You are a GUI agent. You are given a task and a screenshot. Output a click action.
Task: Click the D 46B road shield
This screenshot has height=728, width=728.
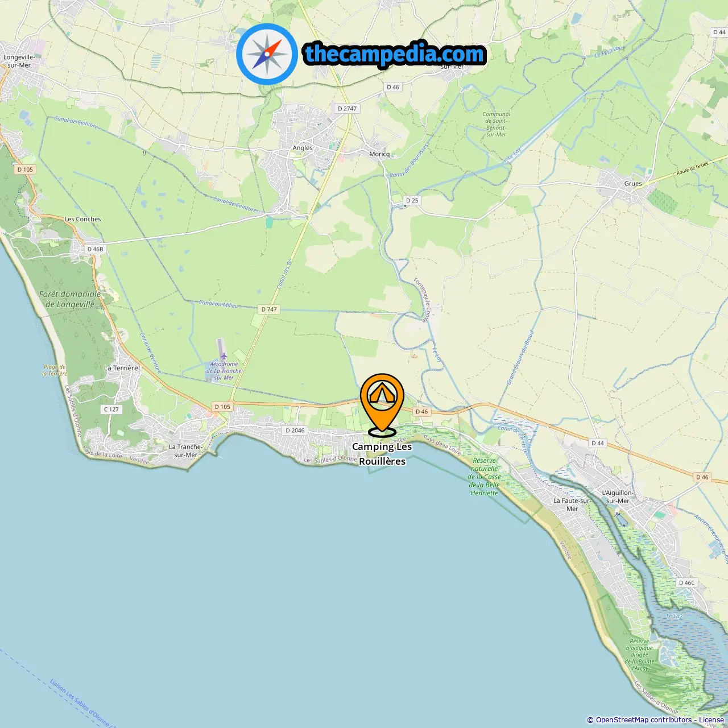(96, 249)
